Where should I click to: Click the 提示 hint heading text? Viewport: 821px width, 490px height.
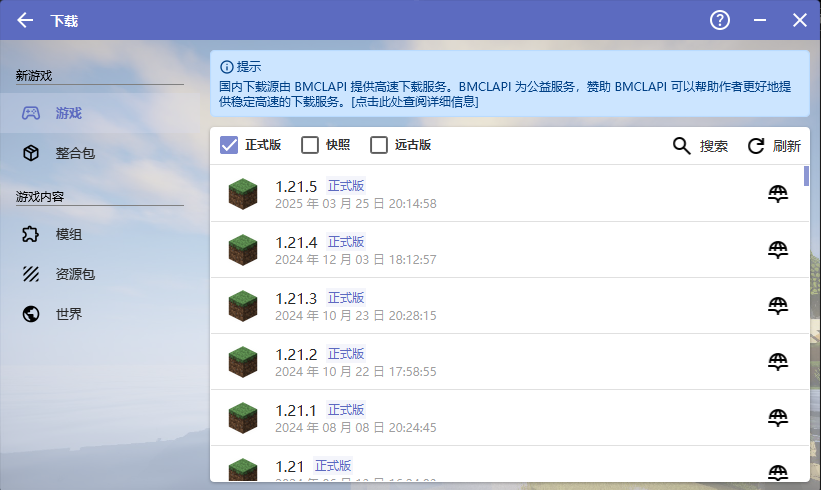pyautogui.click(x=249, y=67)
